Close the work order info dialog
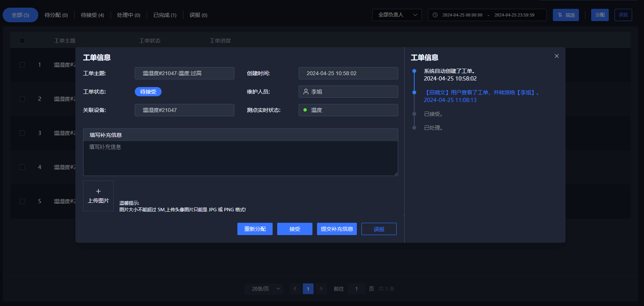Image resolution: width=644 pixels, height=306 pixels. point(557,56)
